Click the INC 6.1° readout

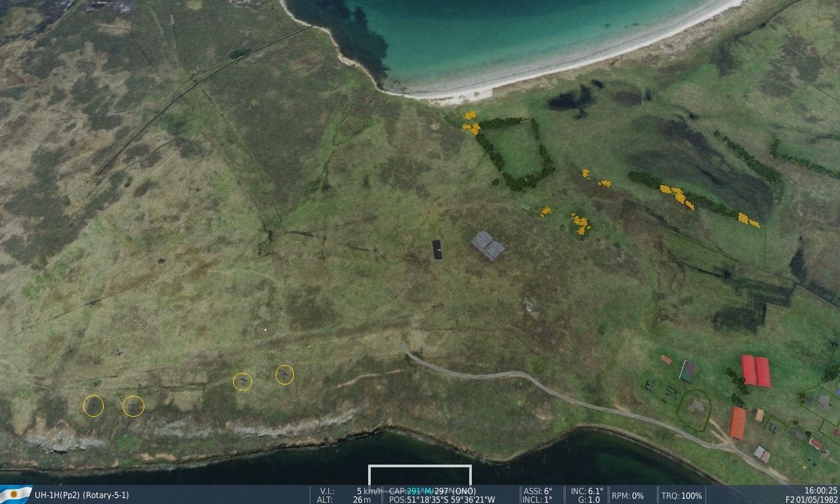pyautogui.click(x=587, y=491)
